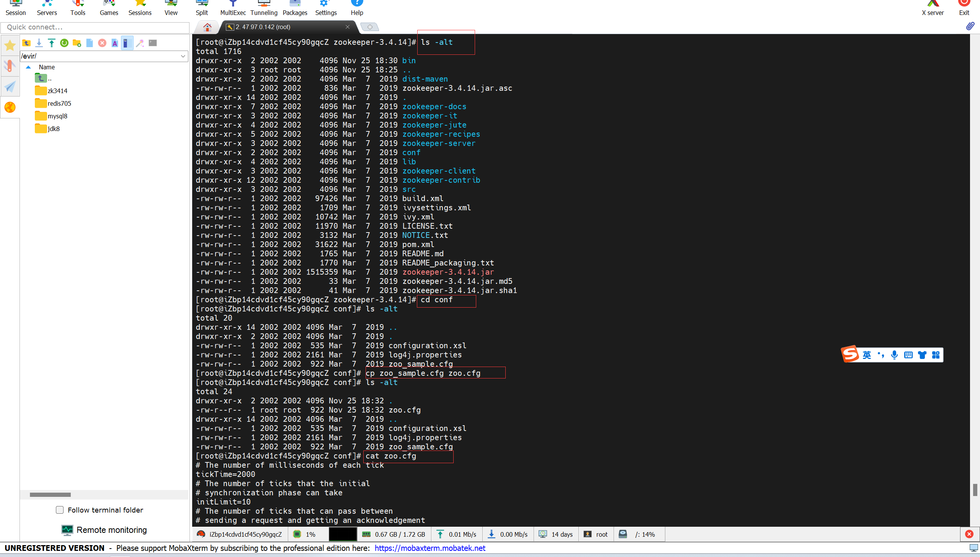Click the yellow star favorites sidebar icon
This screenshot has width=980, height=557.
tap(10, 46)
